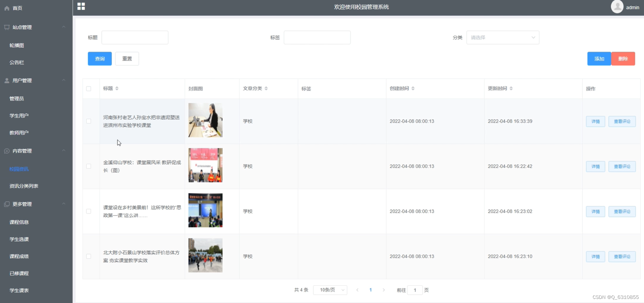Sort by 标题 column arrows
Viewport: 644px width, 303px height.
(x=117, y=89)
